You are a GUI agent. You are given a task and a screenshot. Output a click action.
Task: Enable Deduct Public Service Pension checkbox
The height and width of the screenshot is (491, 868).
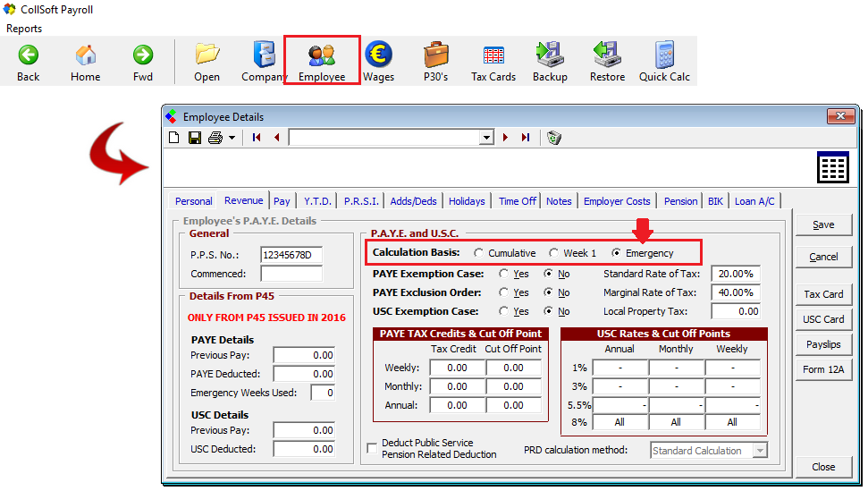click(372, 449)
